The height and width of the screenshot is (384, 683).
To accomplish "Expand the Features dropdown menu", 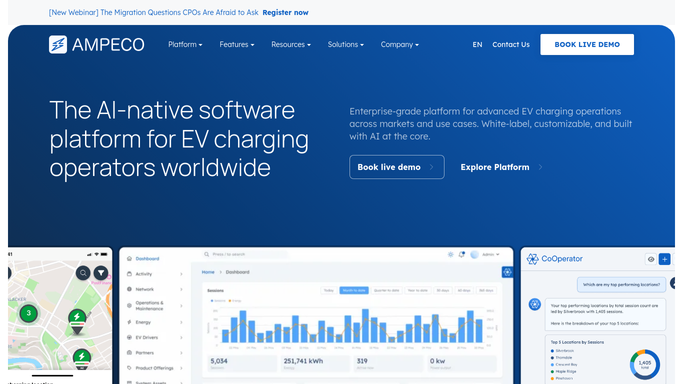I will (x=237, y=44).
